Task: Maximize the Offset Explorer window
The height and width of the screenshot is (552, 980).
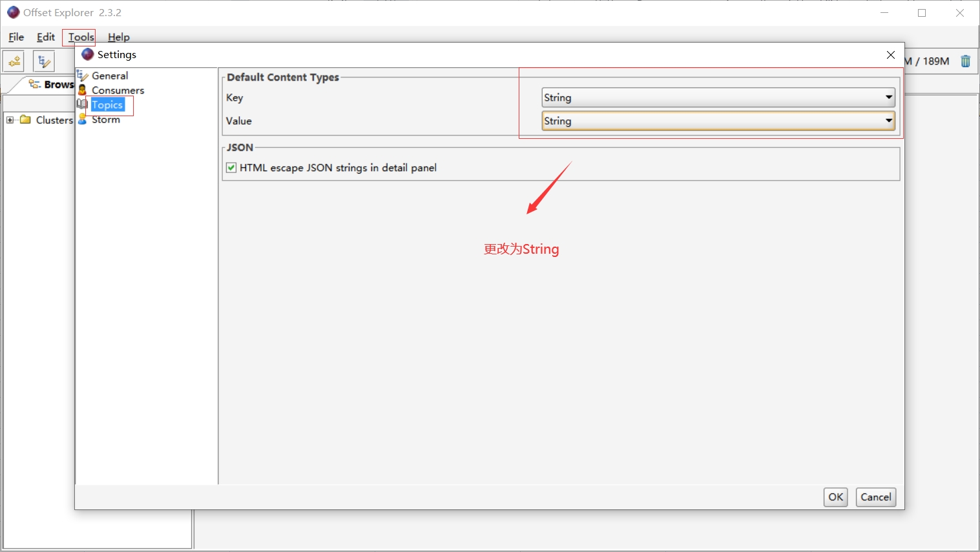Action: (922, 13)
